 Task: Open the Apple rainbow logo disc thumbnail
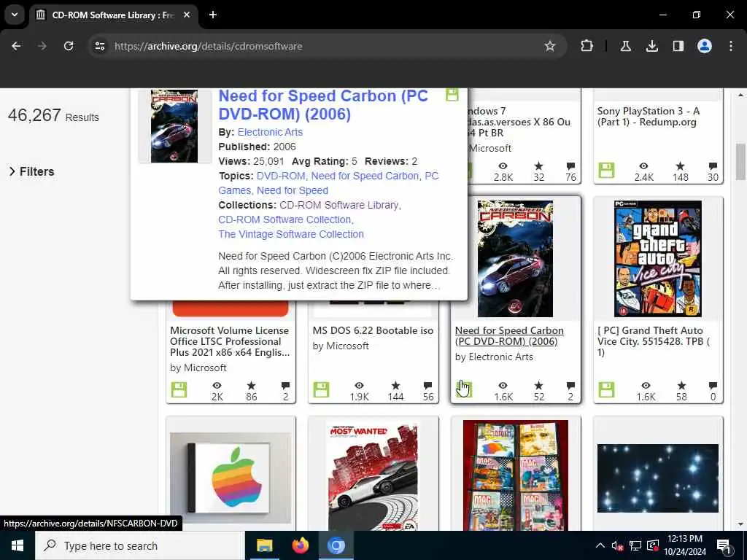pyautogui.click(x=231, y=478)
